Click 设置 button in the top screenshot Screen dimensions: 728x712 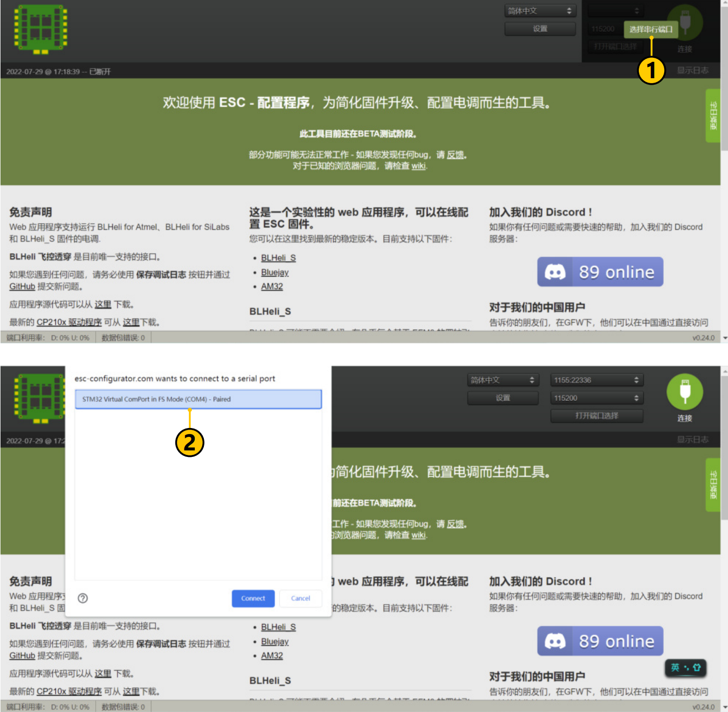click(540, 29)
